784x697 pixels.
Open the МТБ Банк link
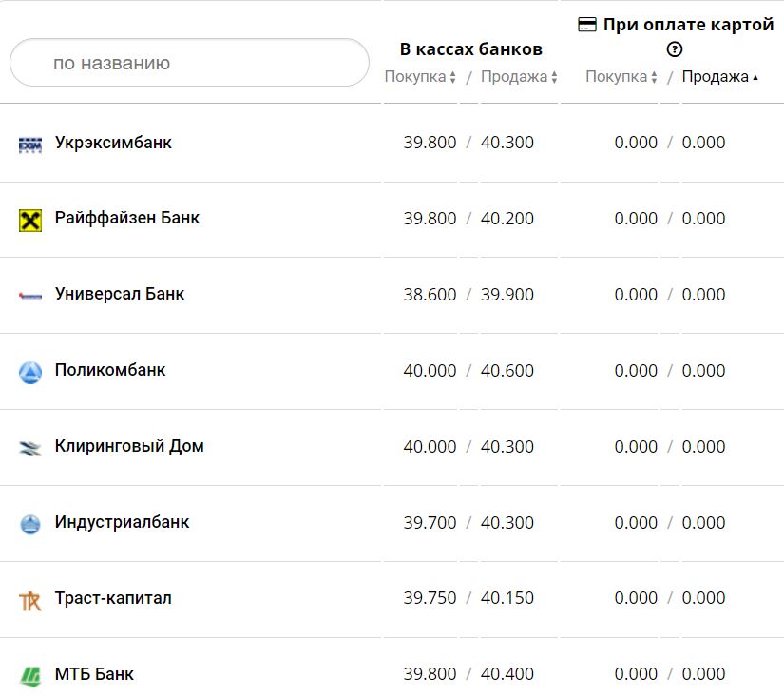coord(94,674)
